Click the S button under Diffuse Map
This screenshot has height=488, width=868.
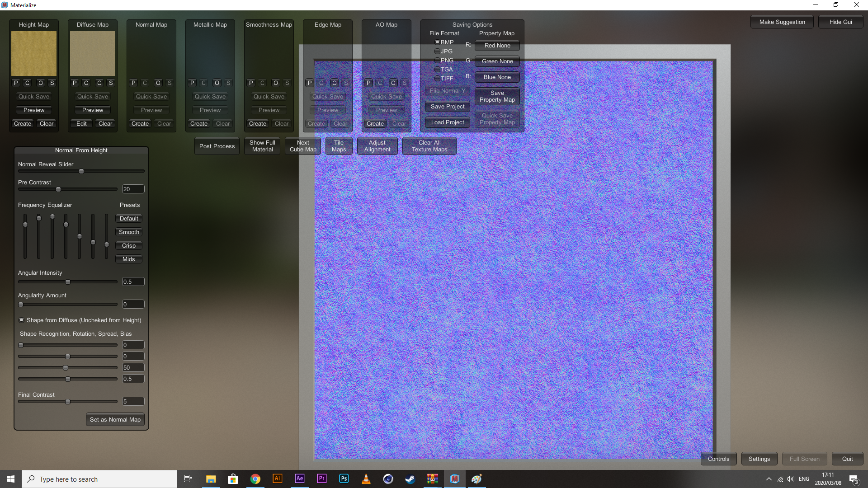coord(111,83)
